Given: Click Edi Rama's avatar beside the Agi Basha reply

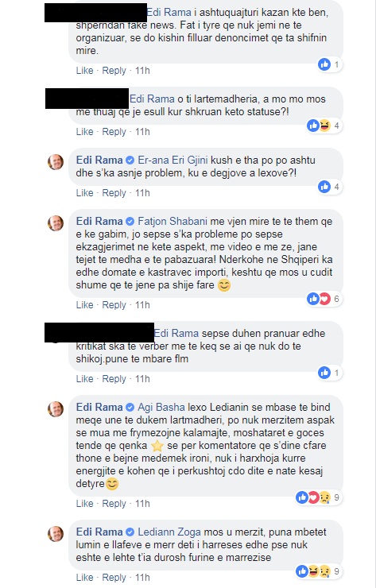Looking at the screenshot, I should 56,409.
